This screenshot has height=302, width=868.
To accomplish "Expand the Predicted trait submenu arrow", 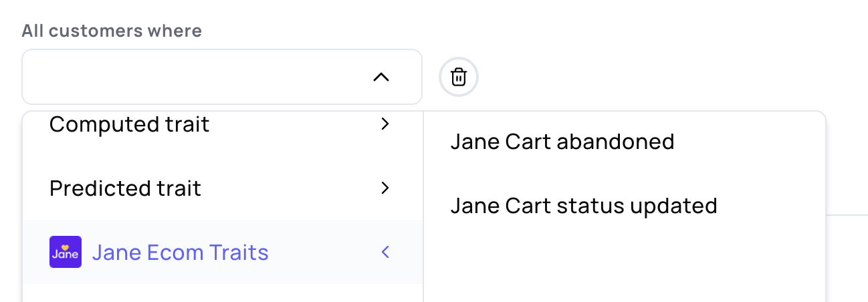I will [x=385, y=188].
